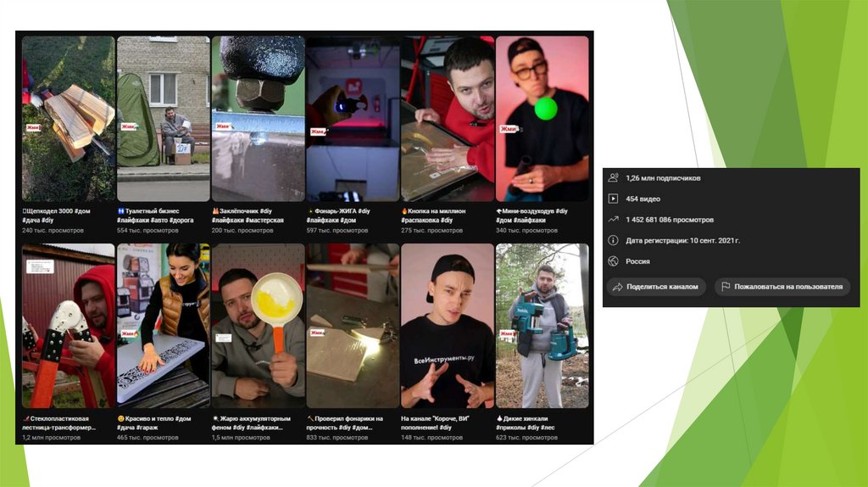The height and width of the screenshot is (487, 868).
Task: Click the text 1,26 млн подписчиков
Action: (x=663, y=178)
